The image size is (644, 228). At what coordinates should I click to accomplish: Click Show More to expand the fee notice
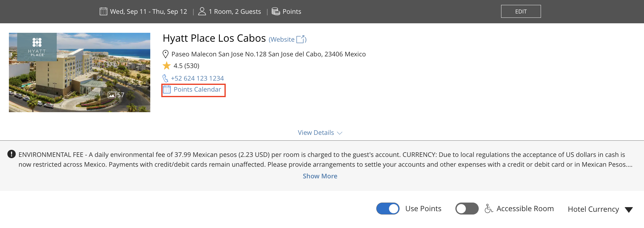[x=320, y=176]
